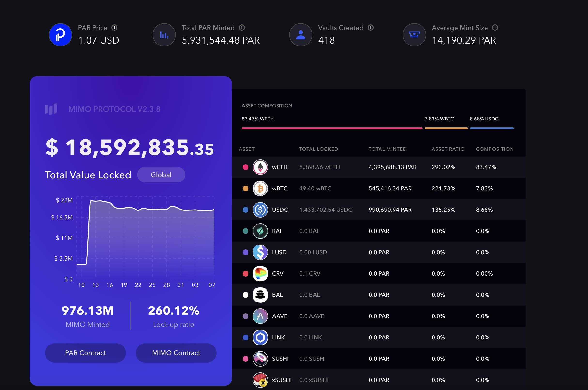Image resolution: width=588 pixels, height=390 pixels.
Task: Click the USDC asset icon
Action: [x=260, y=210]
